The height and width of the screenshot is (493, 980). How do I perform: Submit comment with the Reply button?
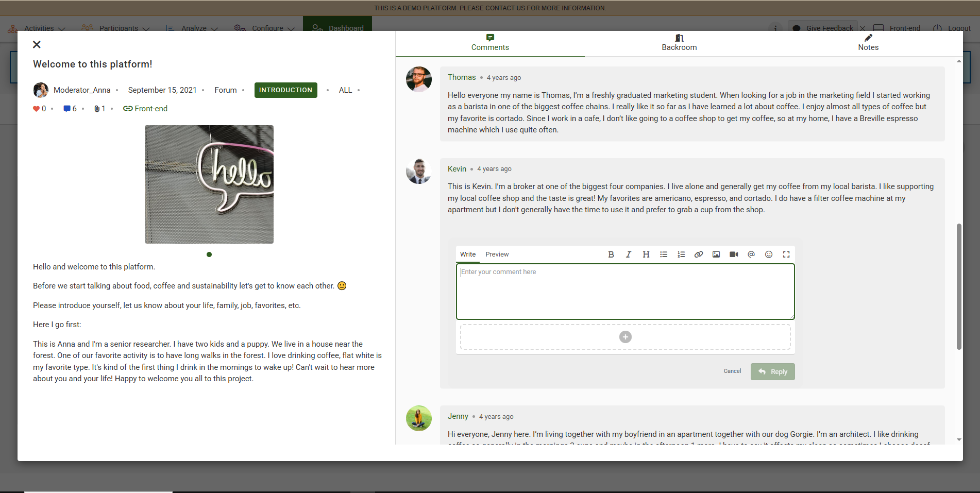click(x=772, y=372)
